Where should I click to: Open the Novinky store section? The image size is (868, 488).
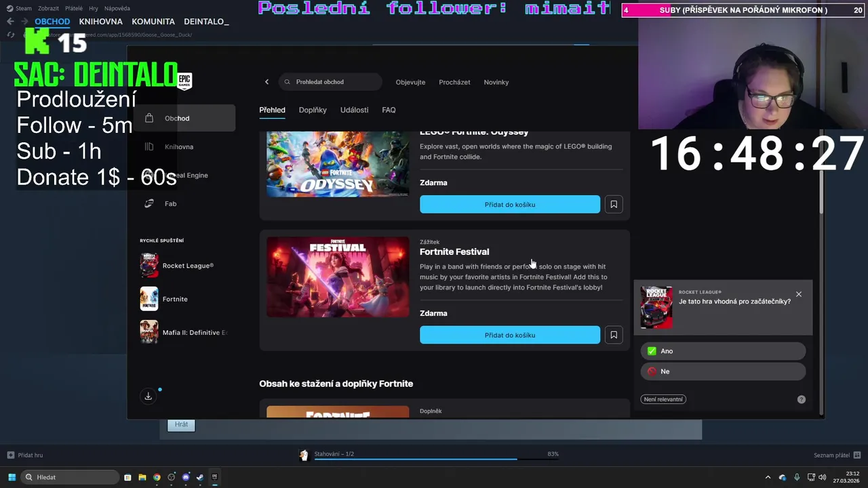[496, 82]
